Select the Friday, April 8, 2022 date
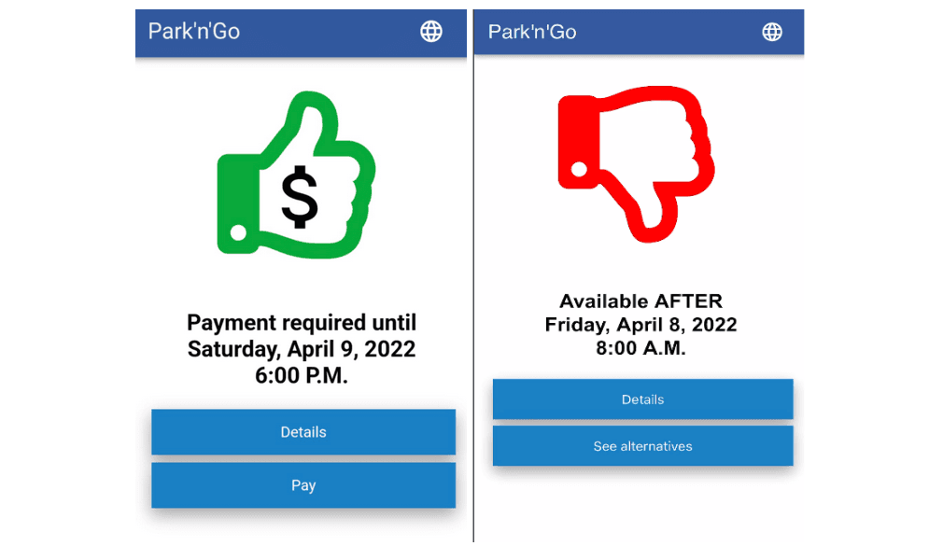 [x=641, y=325]
